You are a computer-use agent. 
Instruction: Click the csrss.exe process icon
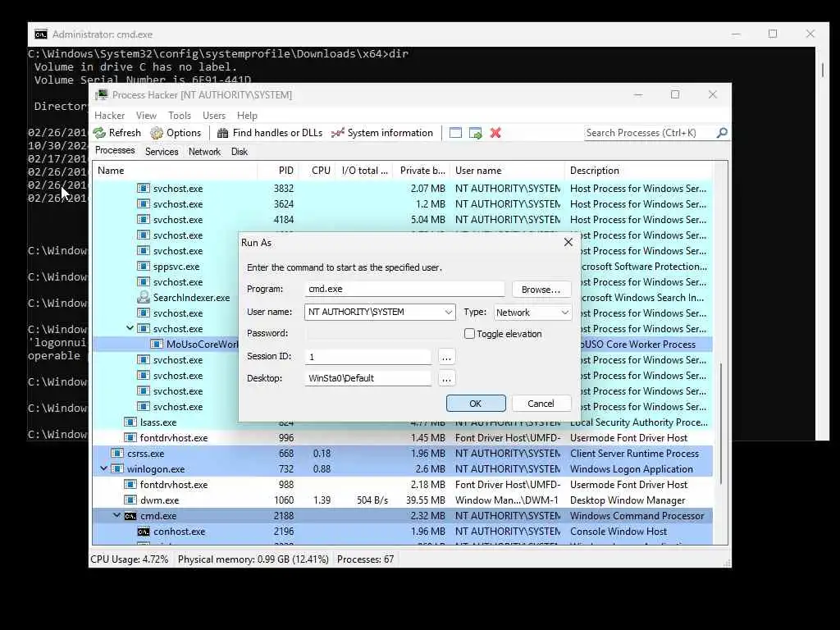(x=116, y=453)
